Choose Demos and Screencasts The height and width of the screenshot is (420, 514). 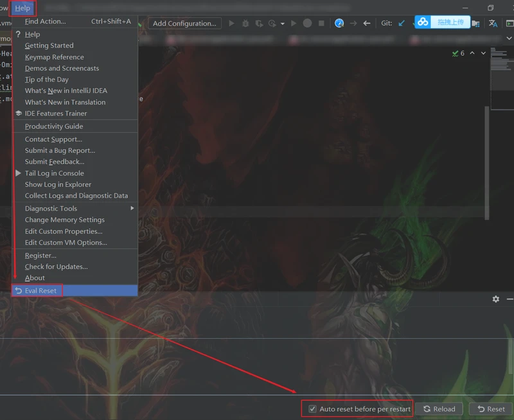click(75, 68)
